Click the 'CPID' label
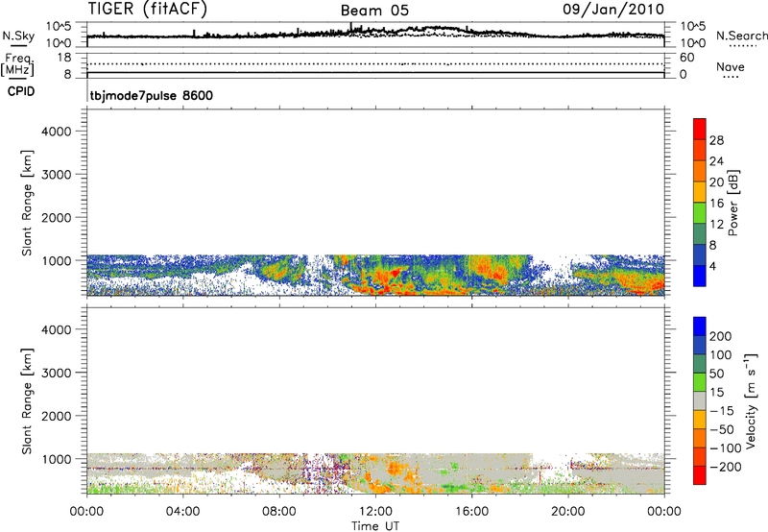Viewport: 768px width, 532px height. click(21, 91)
